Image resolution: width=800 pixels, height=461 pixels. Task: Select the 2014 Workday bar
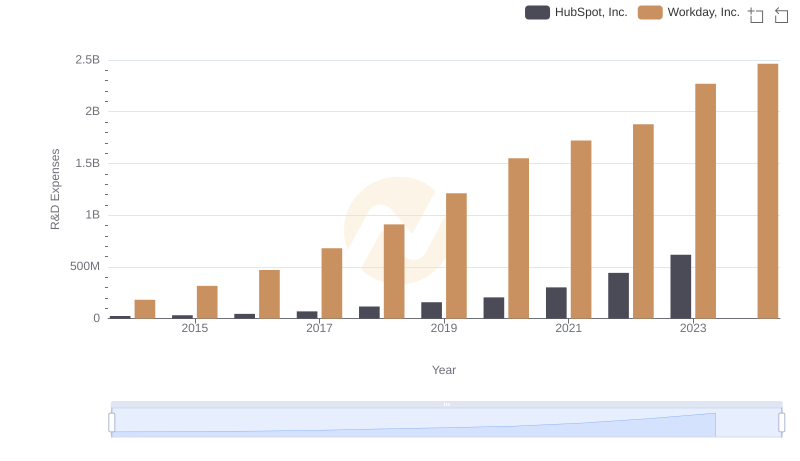click(x=145, y=309)
